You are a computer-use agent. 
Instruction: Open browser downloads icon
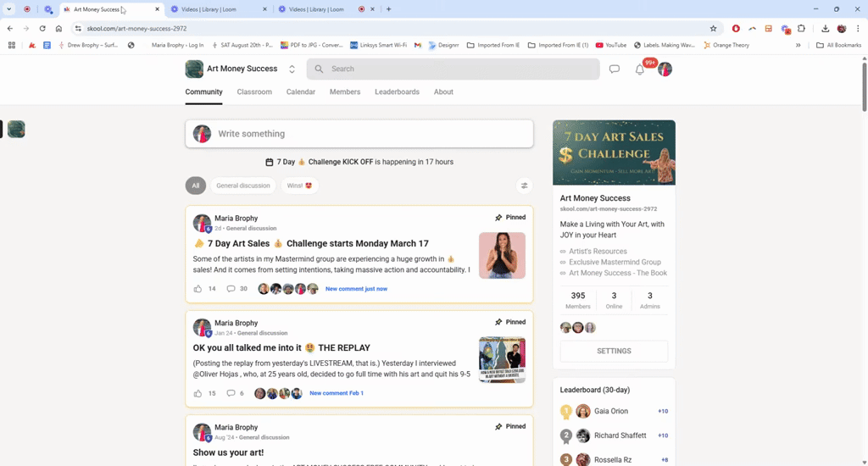[x=825, y=28]
